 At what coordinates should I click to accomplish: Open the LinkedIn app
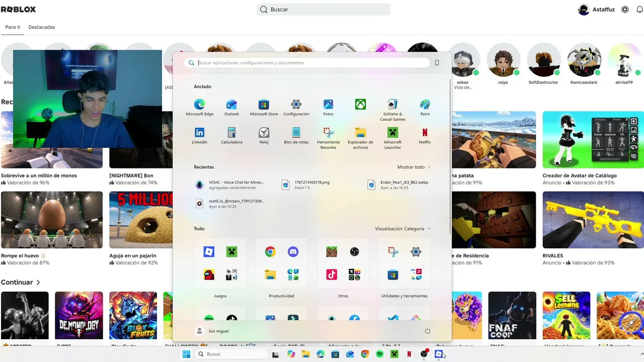click(199, 135)
